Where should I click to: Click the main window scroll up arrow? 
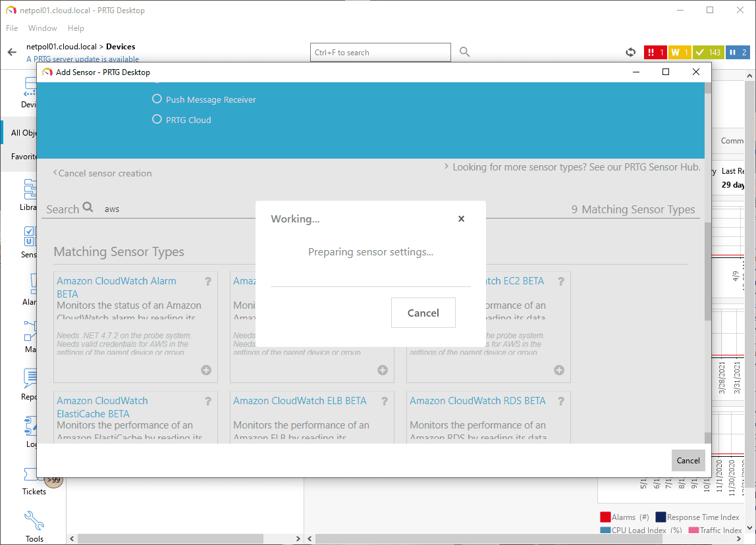[x=749, y=76]
